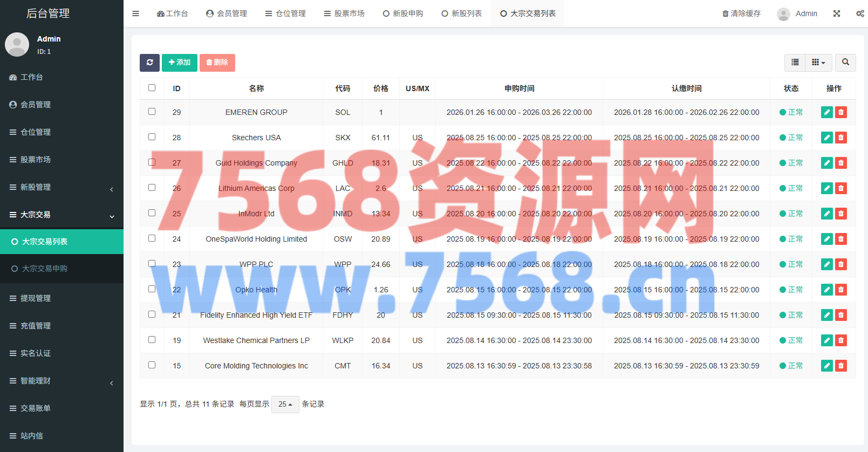
Task: Open the search icon button
Action: (845, 63)
